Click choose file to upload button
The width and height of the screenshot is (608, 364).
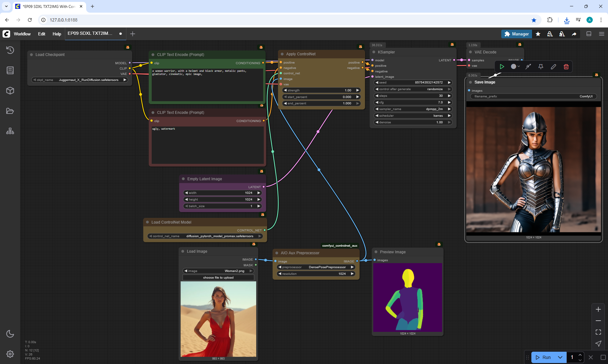tap(218, 278)
